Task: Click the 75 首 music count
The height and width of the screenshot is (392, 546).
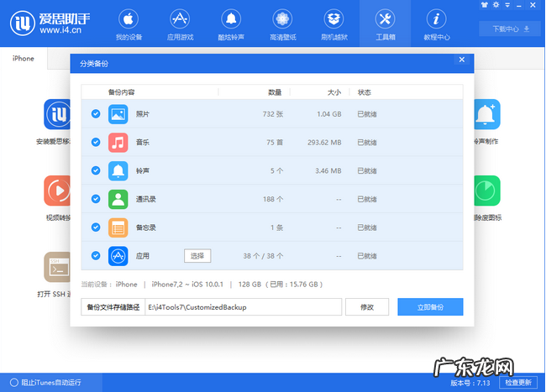Action: pyautogui.click(x=275, y=143)
